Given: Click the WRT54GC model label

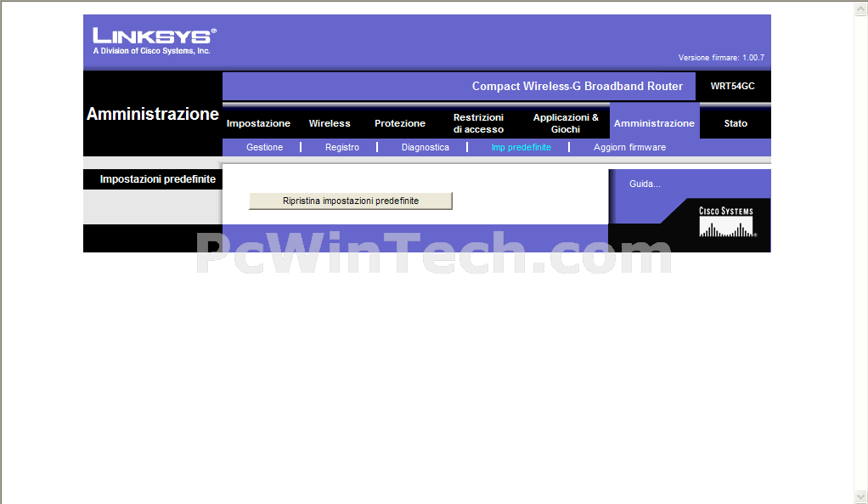Looking at the screenshot, I should point(732,86).
